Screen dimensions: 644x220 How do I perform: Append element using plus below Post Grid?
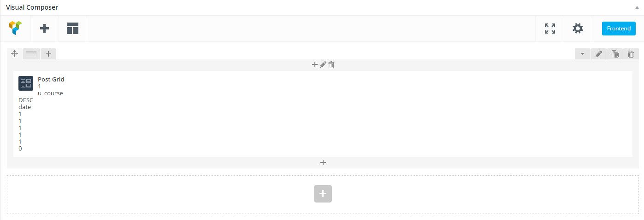323,162
